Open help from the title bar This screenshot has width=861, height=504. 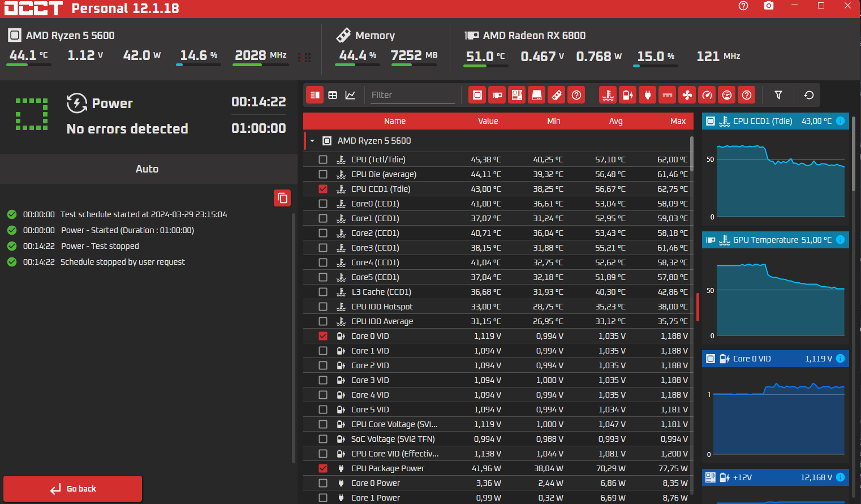pos(743,6)
